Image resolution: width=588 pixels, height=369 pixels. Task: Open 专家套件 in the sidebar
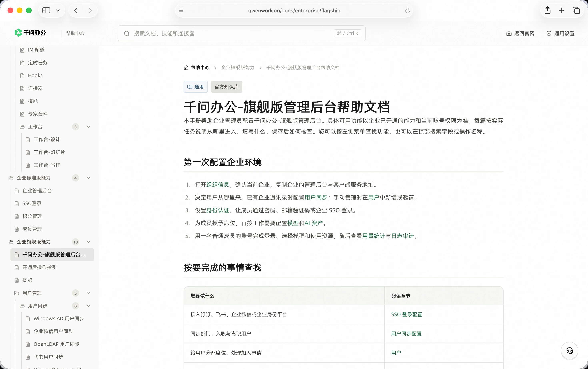[38, 114]
